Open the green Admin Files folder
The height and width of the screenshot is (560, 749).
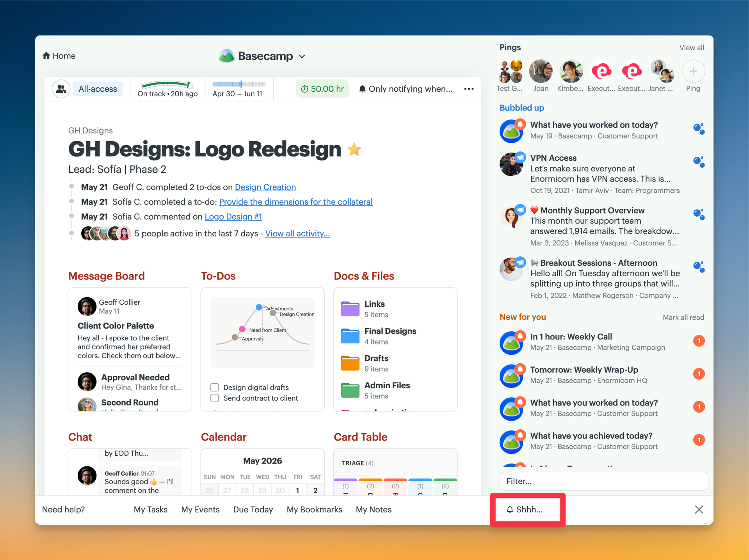pos(350,390)
